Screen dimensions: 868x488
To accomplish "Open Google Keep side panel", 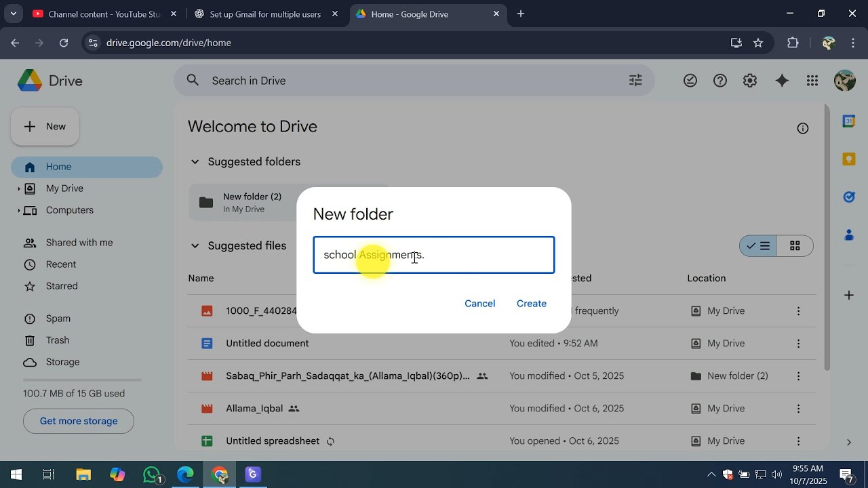I will pyautogui.click(x=849, y=159).
